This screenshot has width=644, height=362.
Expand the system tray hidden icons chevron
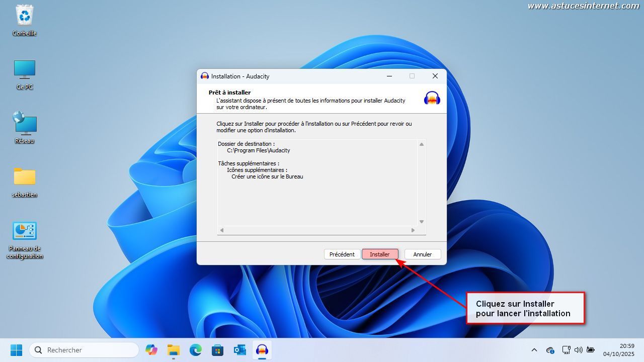coord(534,350)
